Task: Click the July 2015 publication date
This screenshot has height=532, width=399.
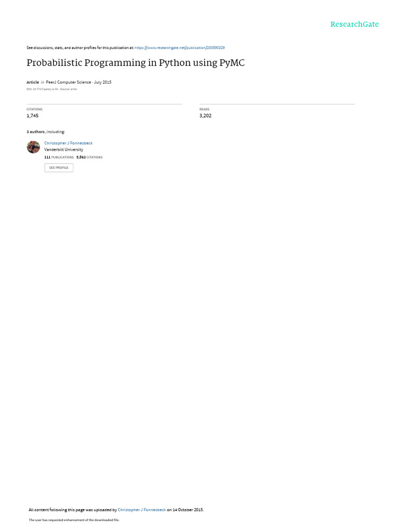Action: click(x=102, y=82)
